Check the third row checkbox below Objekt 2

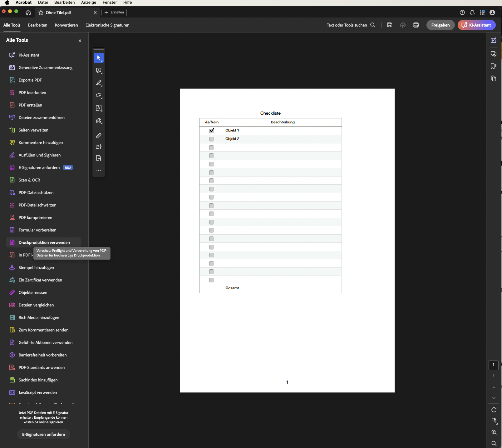(x=212, y=164)
